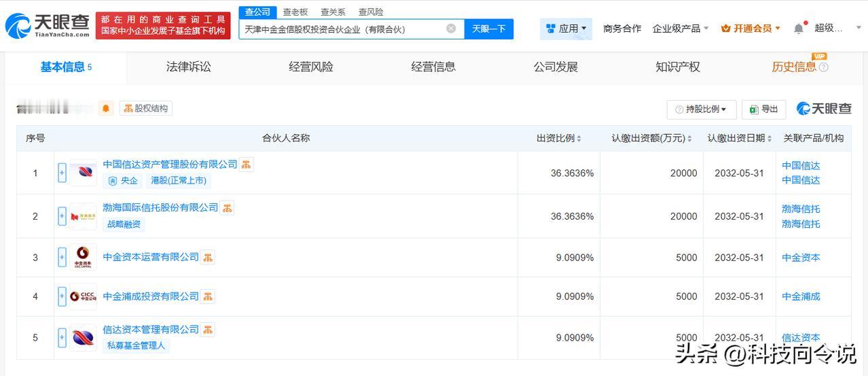Open the 历史信息 VIP tab
Viewport: 868px width, 376px height.
[794, 67]
